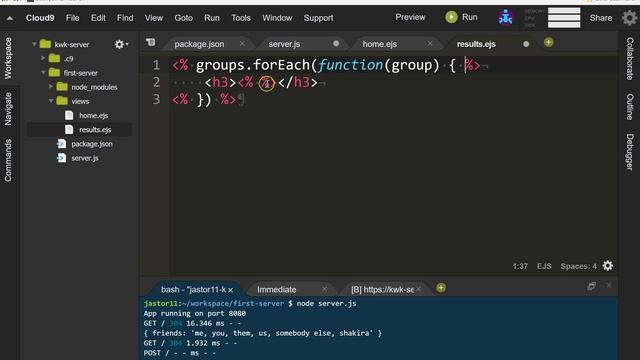Select home.ejs in the file tree

click(x=93, y=116)
